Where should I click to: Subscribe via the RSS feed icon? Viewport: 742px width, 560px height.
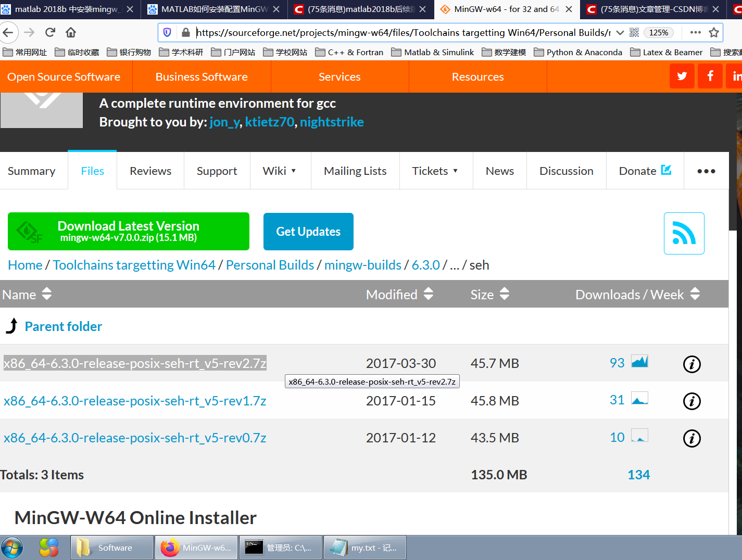(x=684, y=233)
